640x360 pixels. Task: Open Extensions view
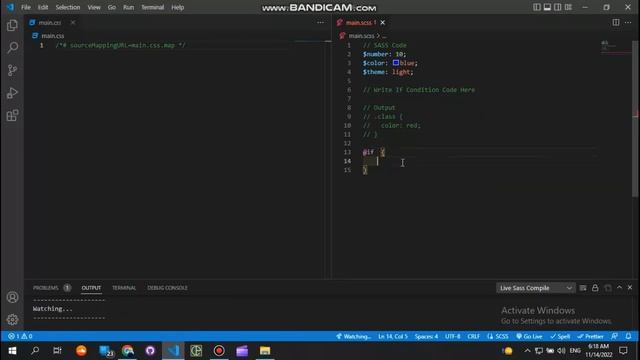pos(12,115)
